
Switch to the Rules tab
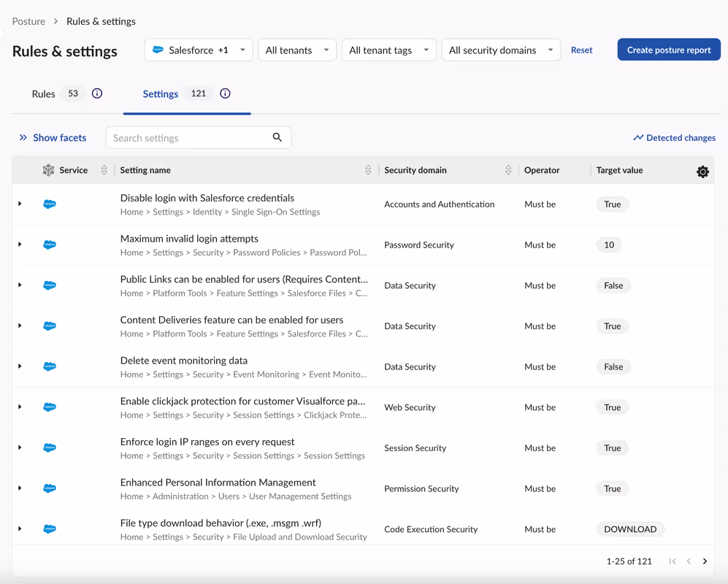44,93
